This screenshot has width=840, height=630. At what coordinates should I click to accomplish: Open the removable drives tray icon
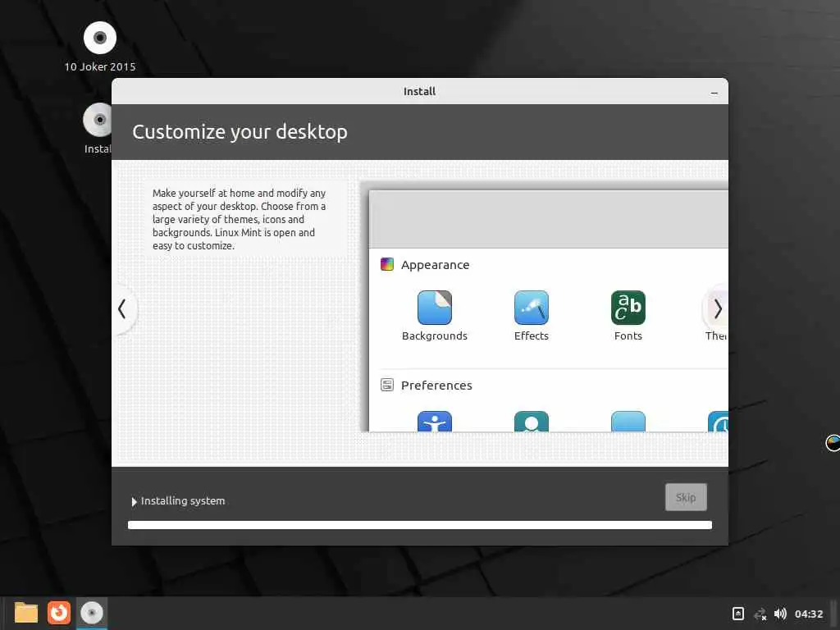click(x=737, y=614)
